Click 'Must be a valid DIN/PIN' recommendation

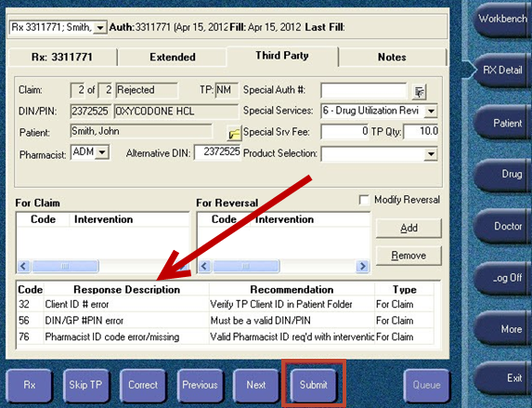(260, 321)
